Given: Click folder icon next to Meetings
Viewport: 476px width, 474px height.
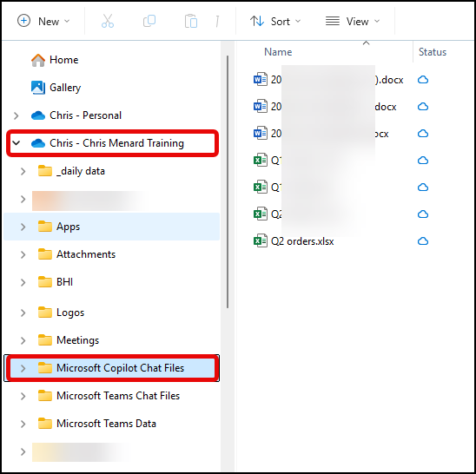Looking at the screenshot, I should point(45,340).
